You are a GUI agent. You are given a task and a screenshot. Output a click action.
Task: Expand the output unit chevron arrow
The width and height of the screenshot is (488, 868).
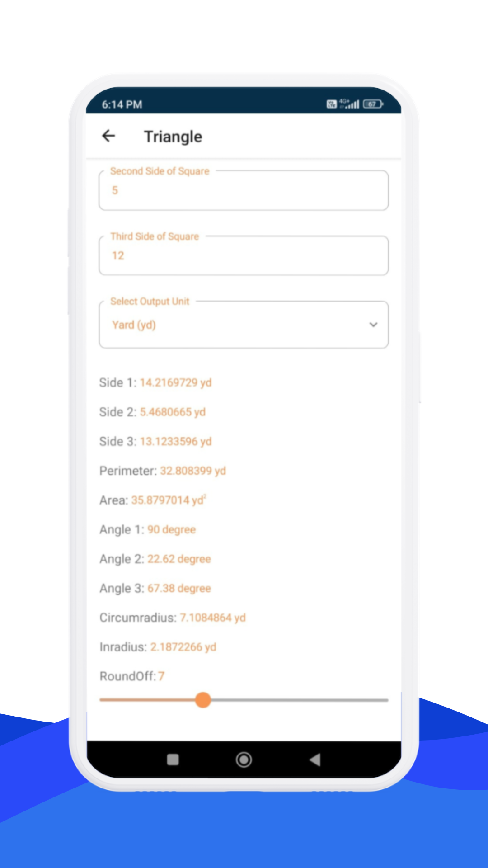tap(373, 325)
